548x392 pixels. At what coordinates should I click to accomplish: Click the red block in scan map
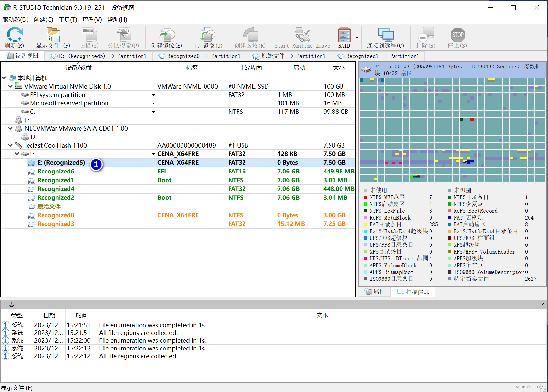472,119
